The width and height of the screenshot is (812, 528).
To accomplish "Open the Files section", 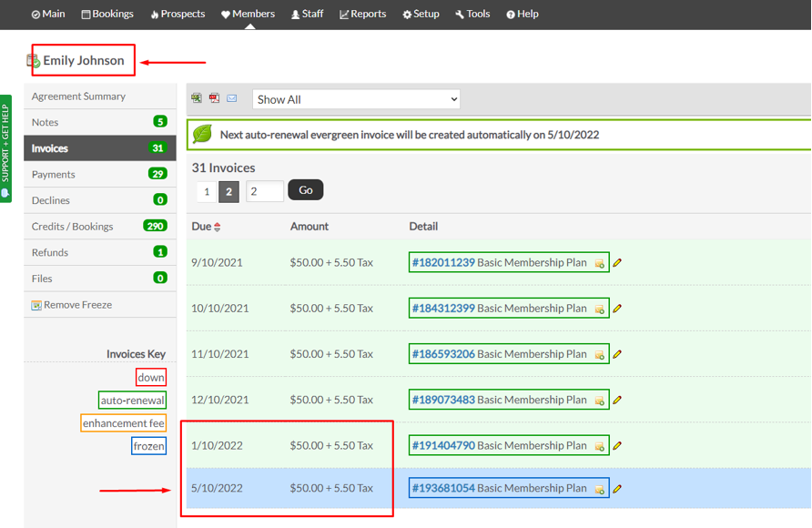I will (x=100, y=279).
